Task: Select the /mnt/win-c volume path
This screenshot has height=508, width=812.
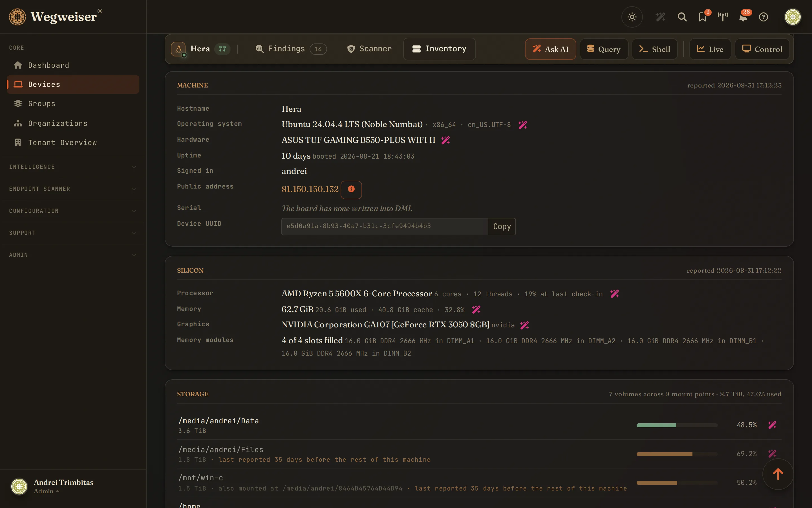Action: coord(201,478)
